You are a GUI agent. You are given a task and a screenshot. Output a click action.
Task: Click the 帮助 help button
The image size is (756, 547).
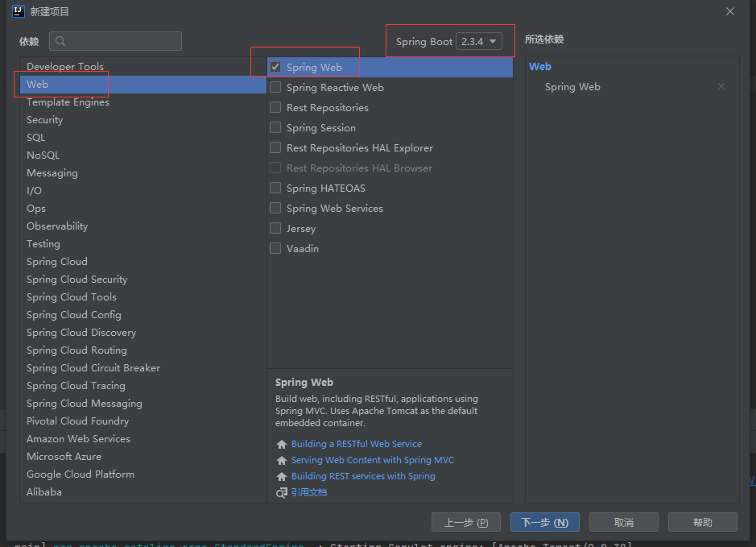tap(703, 522)
